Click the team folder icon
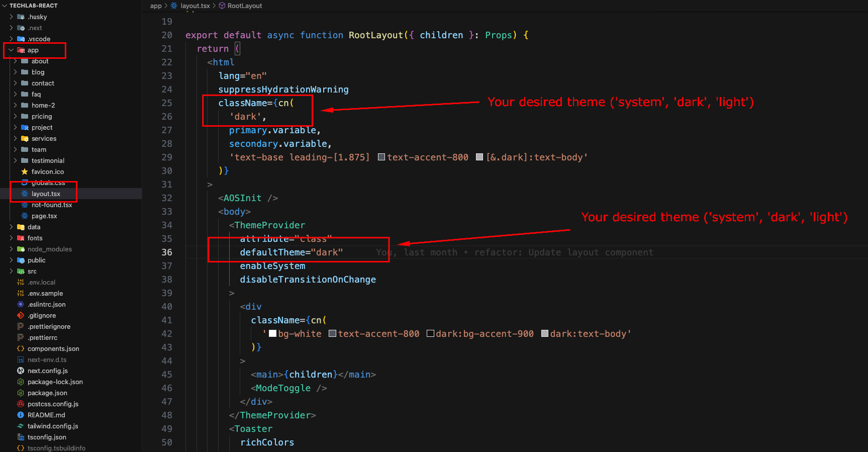The image size is (868, 452). pos(25,149)
